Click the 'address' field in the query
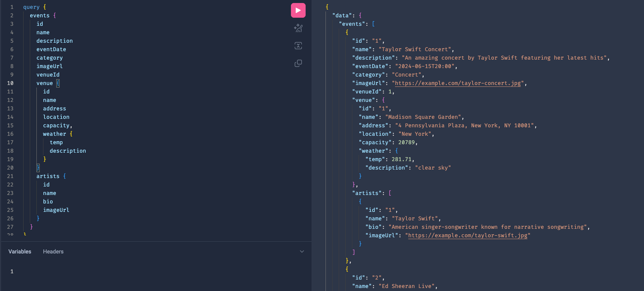The width and height of the screenshot is (644, 291). pyautogui.click(x=54, y=109)
